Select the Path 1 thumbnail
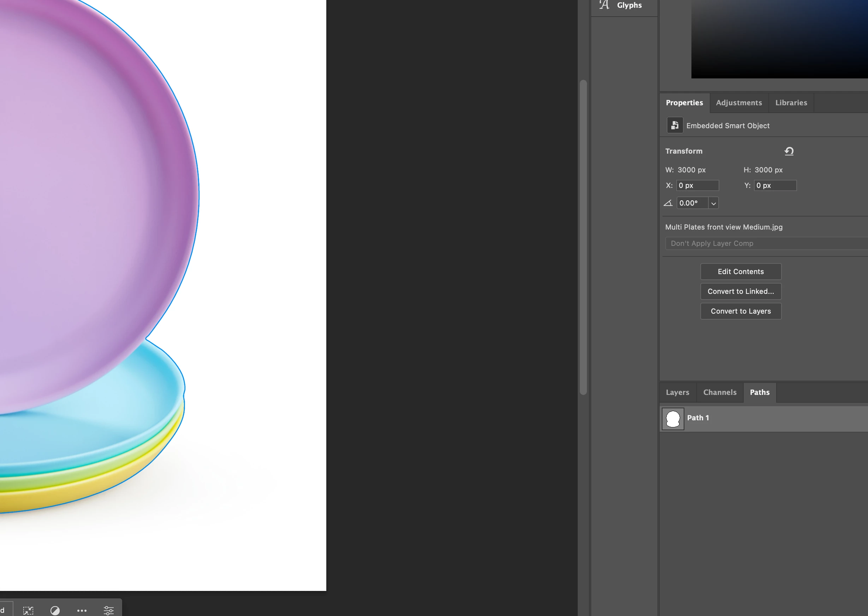 (x=673, y=419)
